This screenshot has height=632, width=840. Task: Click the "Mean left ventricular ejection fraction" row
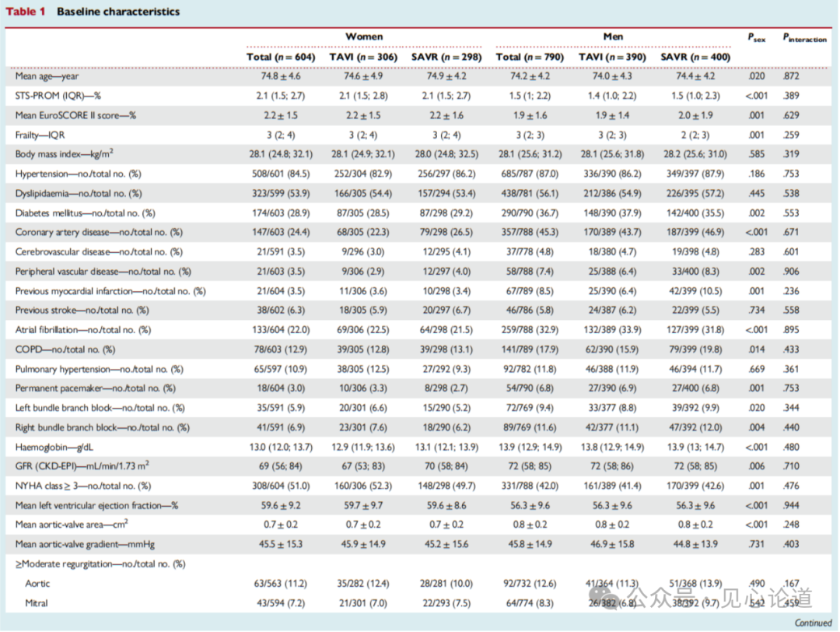point(96,505)
